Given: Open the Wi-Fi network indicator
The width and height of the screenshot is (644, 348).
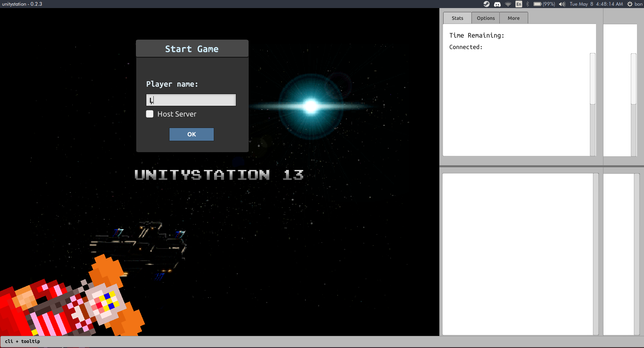Looking at the screenshot, I should point(508,4).
